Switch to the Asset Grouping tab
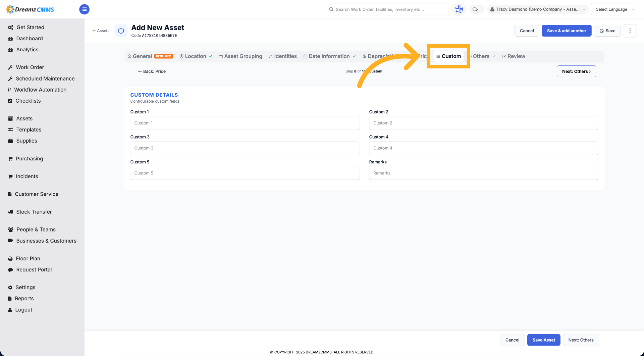644x356 pixels. click(x=240, y=56)
